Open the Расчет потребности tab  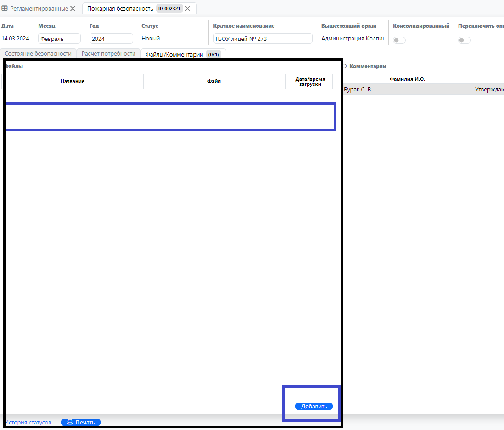(109, 54)
